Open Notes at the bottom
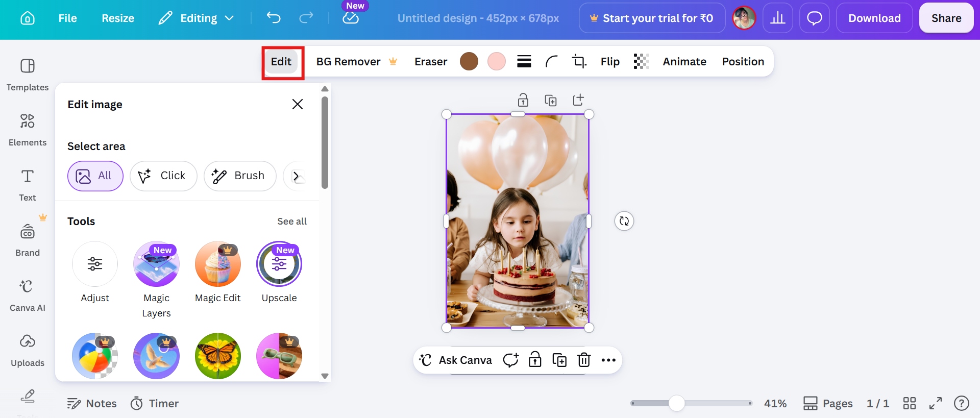Viewport: 980px width, 418px height. click(92, 404)
